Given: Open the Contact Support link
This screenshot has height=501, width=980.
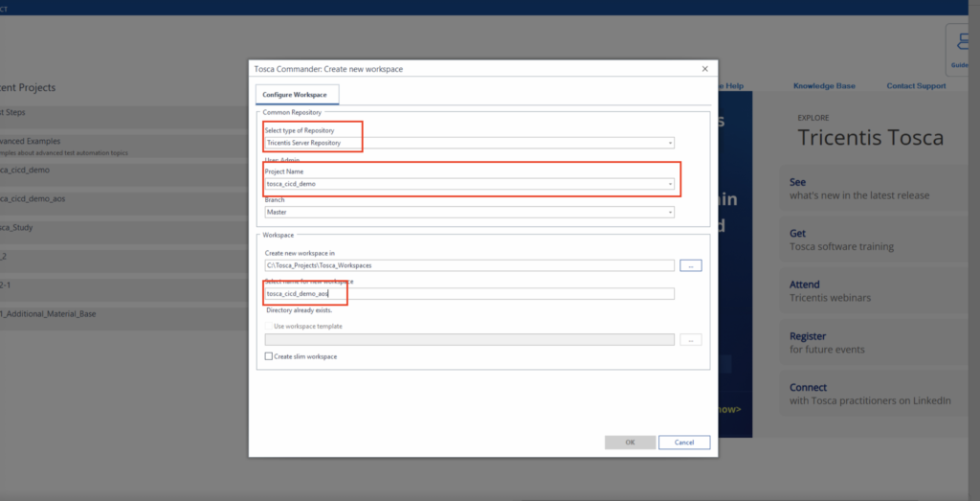Looking at the screenshot, I should [x=916, y=85].
